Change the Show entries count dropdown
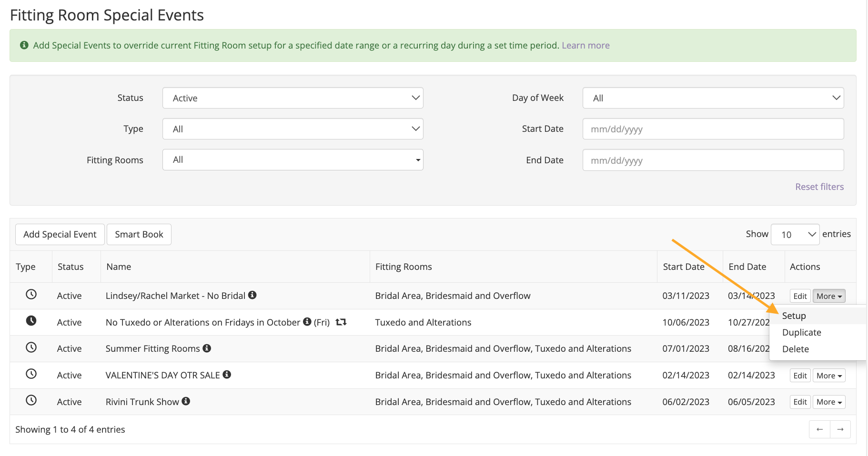Screen dimensions: 868x456 point(795,234)
